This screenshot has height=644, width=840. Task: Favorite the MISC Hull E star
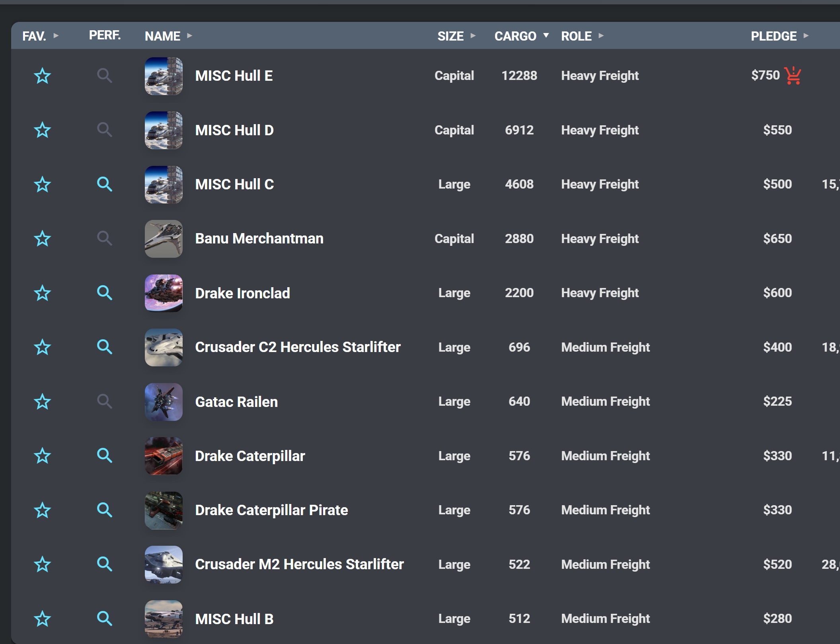(42, 76)
